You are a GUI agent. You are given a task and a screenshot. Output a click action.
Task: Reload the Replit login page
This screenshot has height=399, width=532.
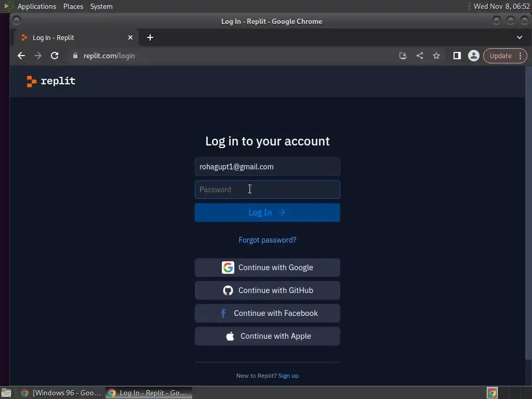tap(55, 56)
